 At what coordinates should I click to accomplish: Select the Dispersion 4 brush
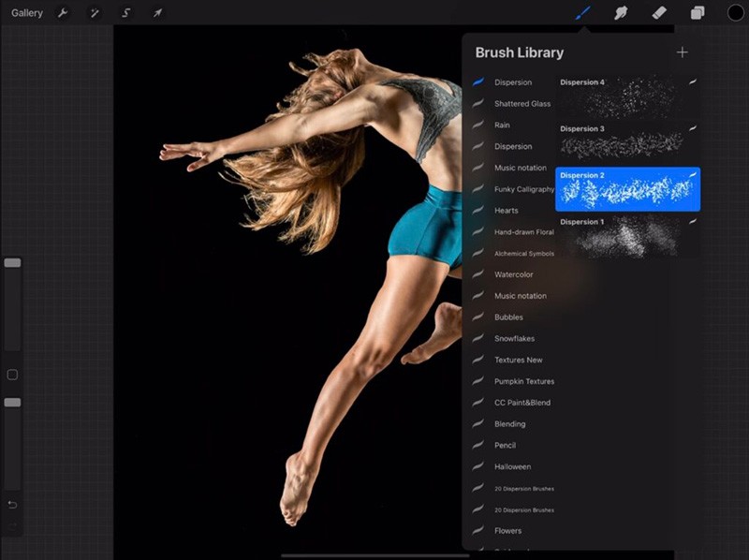point(627,96)
